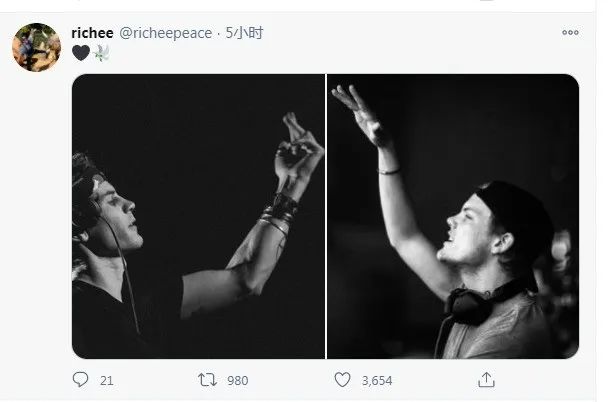The image size is (612, 402).
Task: Open the richee display name link
Action: [93, 33]
